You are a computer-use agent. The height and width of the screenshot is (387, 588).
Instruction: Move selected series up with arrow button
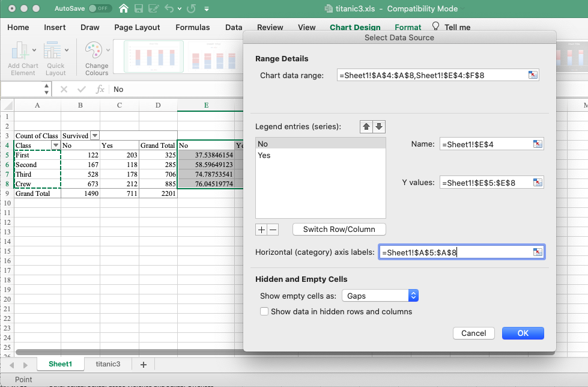point(365,127)
